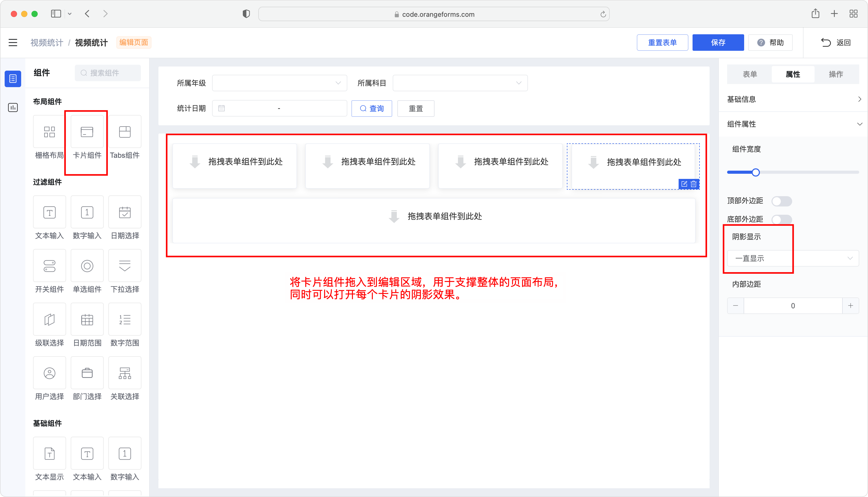Switch to the 操作 tab
Image resolution: width=868 pixels, height=497 pixels.
(x=836, y=74)
